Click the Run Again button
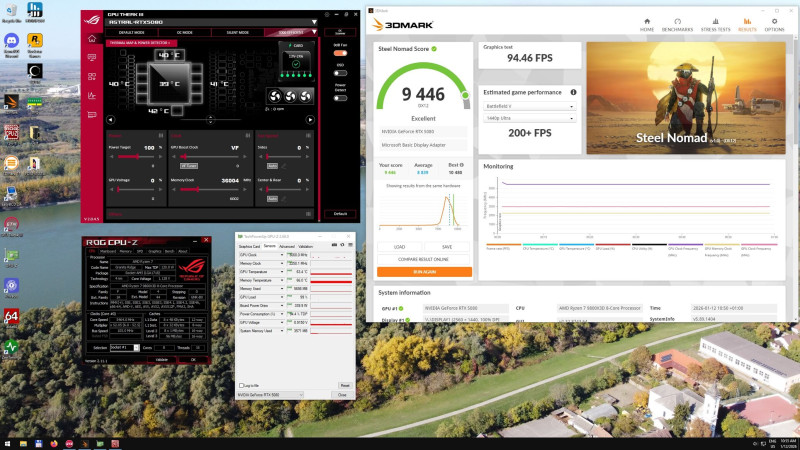 click(424, 272)
